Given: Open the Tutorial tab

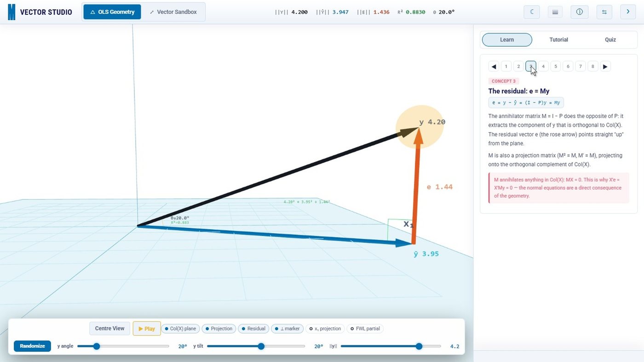Looking at the screenshot, I should pyautogui.click(x=559, y=40).
